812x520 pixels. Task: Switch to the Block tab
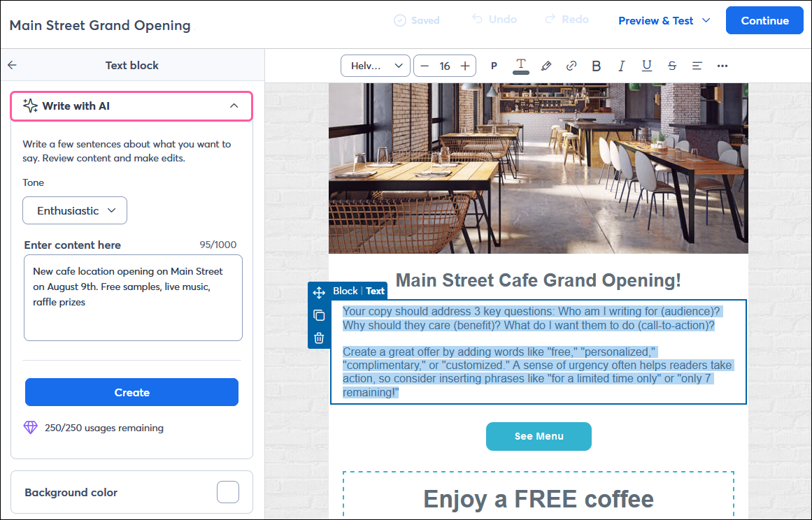pos(346,291)
